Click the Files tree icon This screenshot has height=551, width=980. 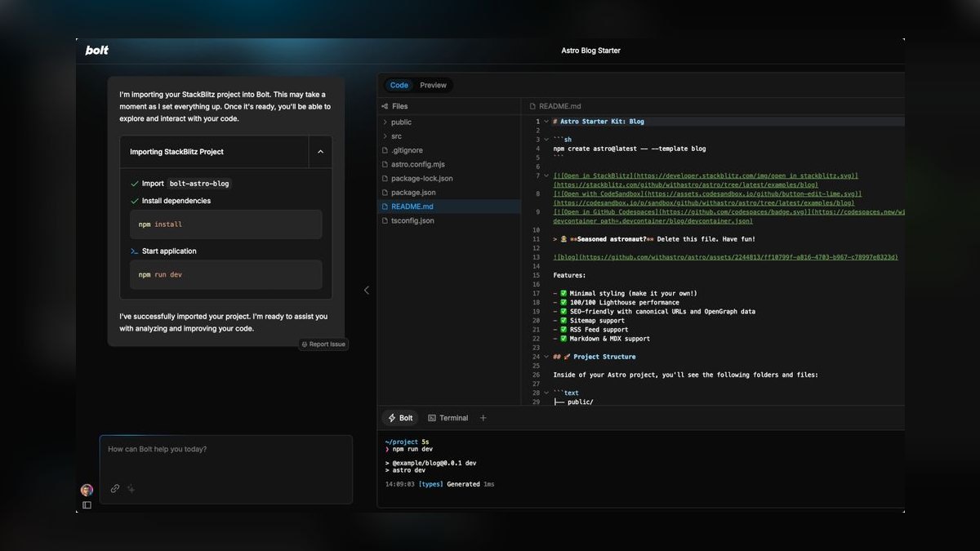pos(385,106)
